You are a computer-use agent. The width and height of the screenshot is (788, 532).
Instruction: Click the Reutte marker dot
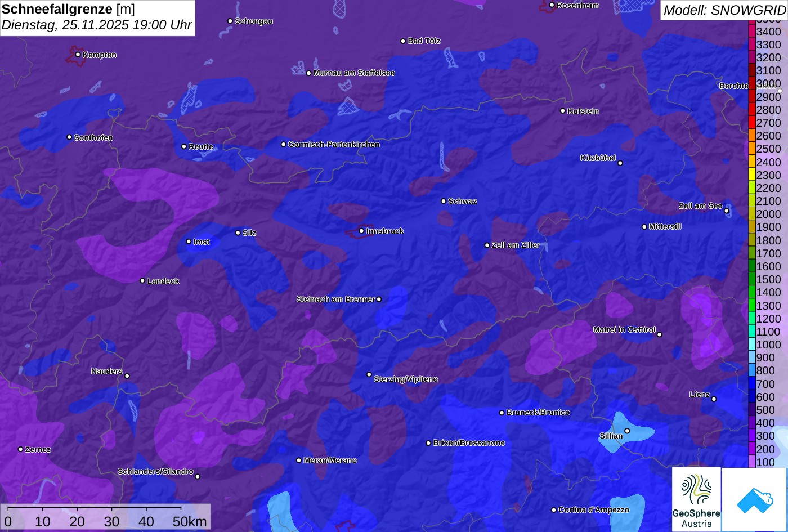click(x=184, y=146)
